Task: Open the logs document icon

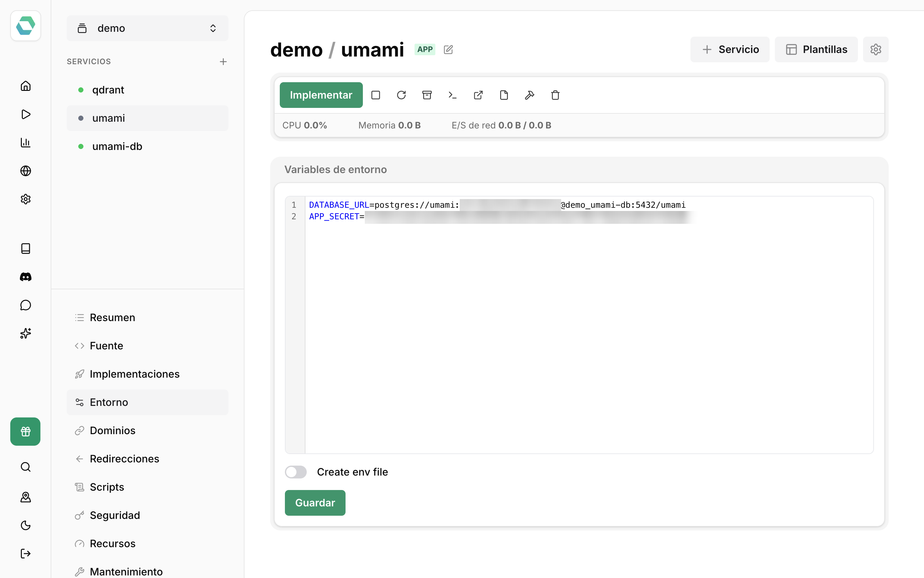Action: [x=504, y=95]
